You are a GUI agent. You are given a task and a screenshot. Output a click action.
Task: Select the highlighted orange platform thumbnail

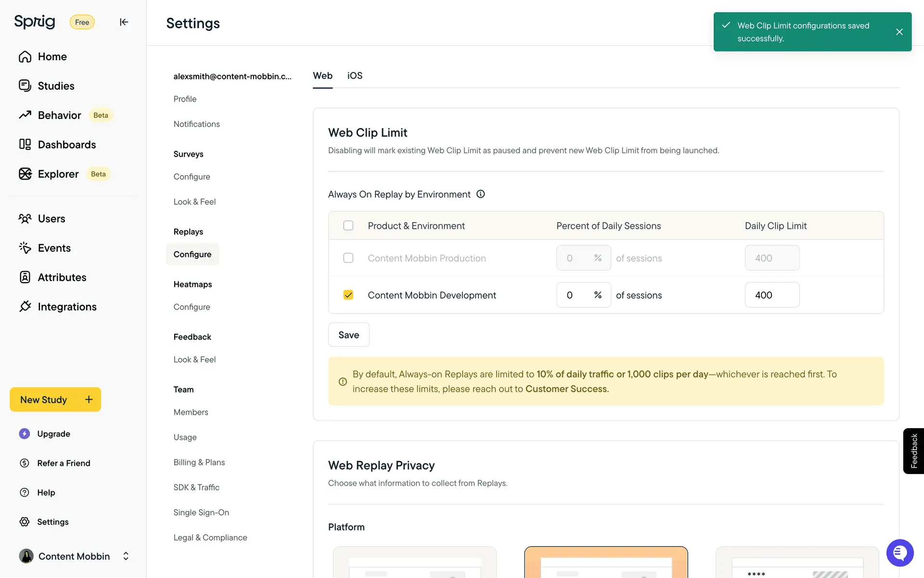pyautogui.click(x=605, y=562)
